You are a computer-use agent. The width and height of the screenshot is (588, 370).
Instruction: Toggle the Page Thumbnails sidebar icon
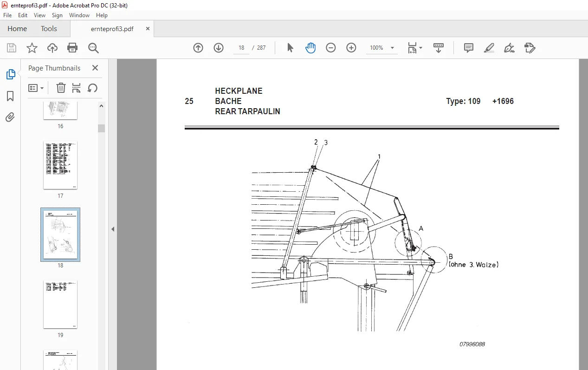[x=10, y=74]
